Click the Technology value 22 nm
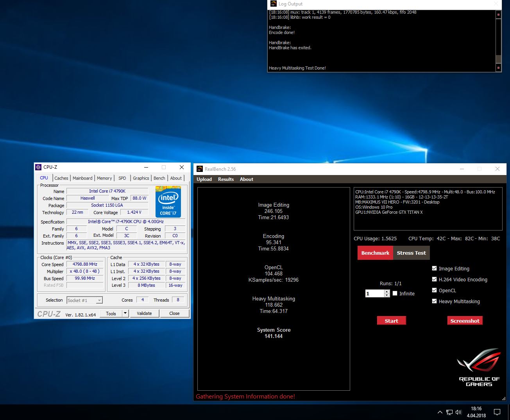The height and width of the screenshot is (420, 510). pos(77,212)
